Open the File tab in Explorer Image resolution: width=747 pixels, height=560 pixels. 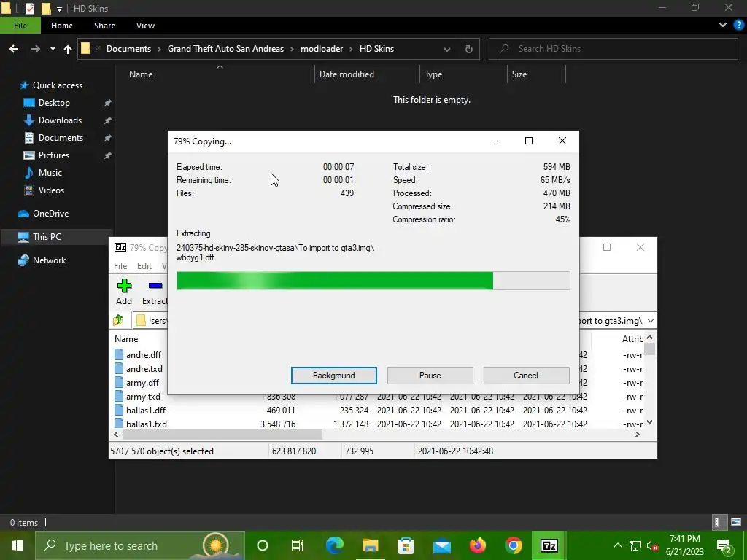click(x=20, y=26)
